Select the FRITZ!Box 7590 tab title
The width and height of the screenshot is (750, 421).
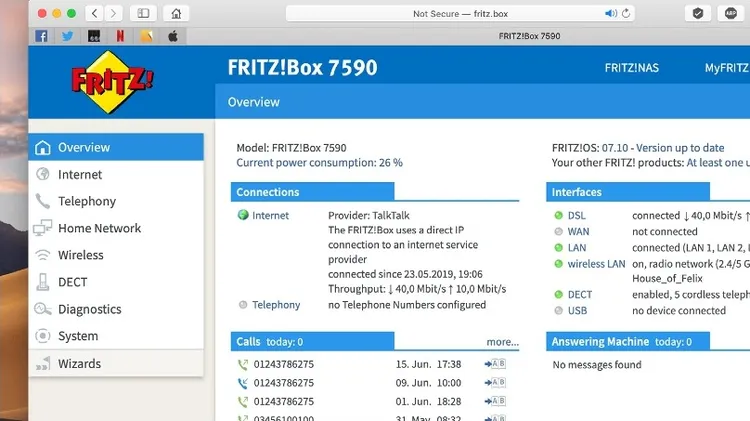529,36
